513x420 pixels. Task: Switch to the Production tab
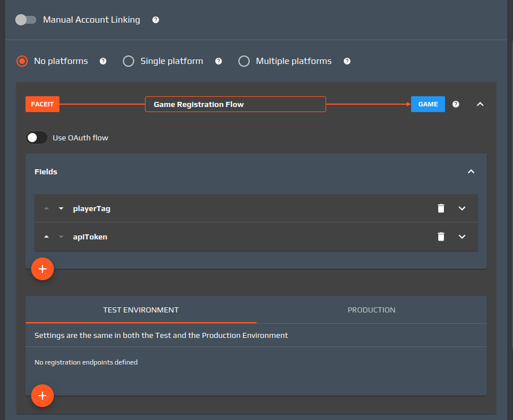[371, 310]
